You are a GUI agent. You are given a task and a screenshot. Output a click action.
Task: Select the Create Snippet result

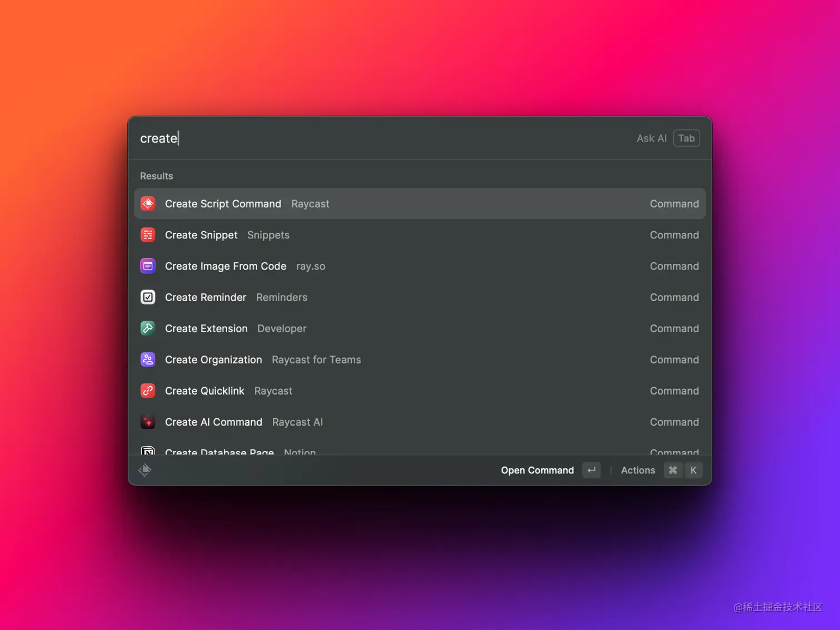click(419, 235)
